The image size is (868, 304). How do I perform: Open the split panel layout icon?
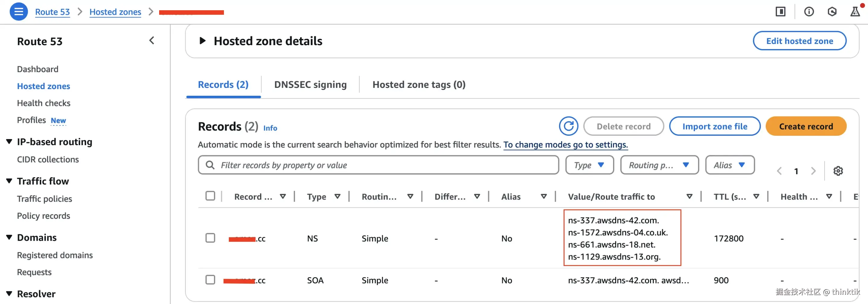point(780,12)
